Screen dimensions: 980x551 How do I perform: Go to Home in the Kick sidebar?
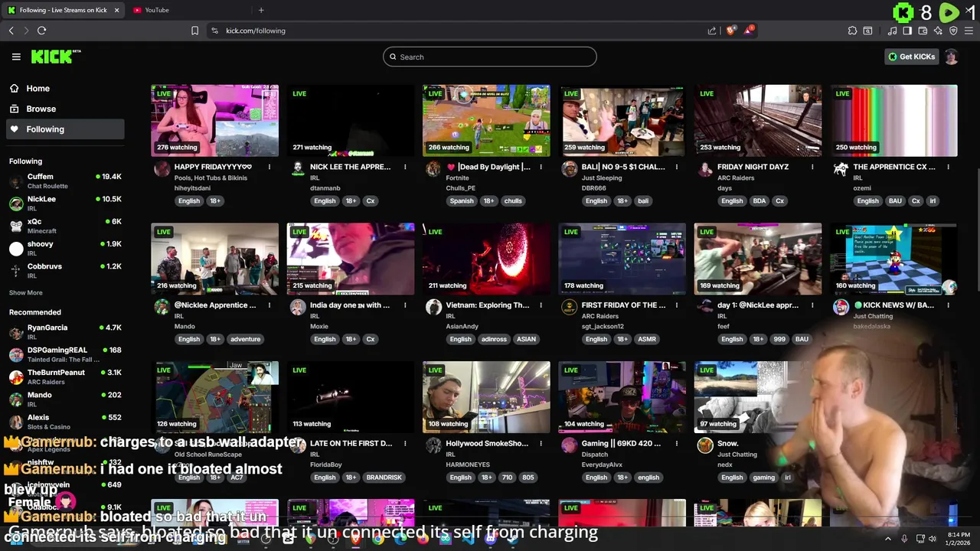(x=65, y=88)
